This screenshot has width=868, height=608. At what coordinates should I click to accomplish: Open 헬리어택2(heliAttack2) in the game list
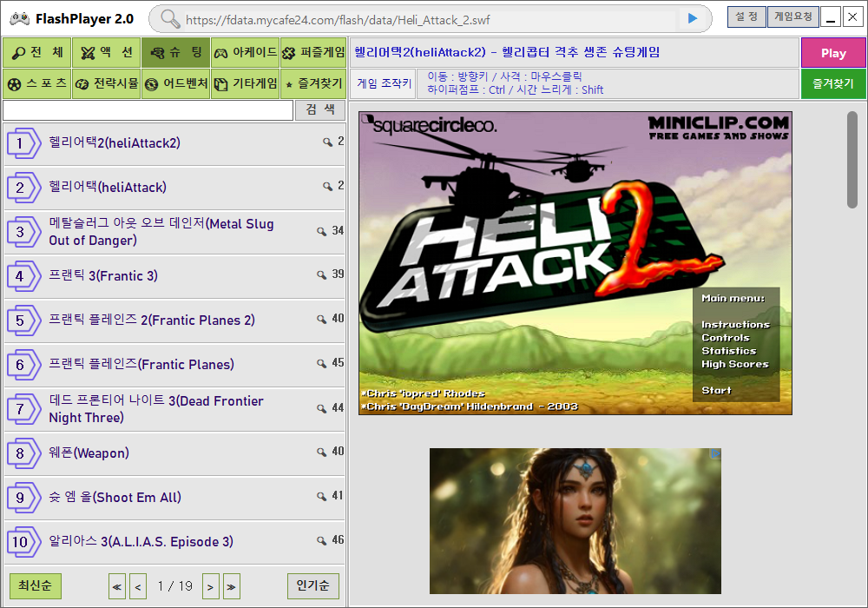point(174,143)
